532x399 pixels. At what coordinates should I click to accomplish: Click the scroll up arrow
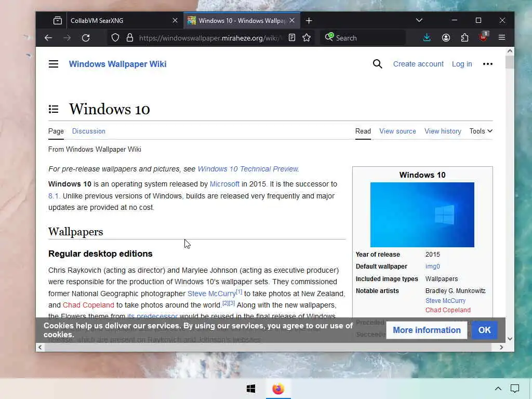click(x=510, y=51)
